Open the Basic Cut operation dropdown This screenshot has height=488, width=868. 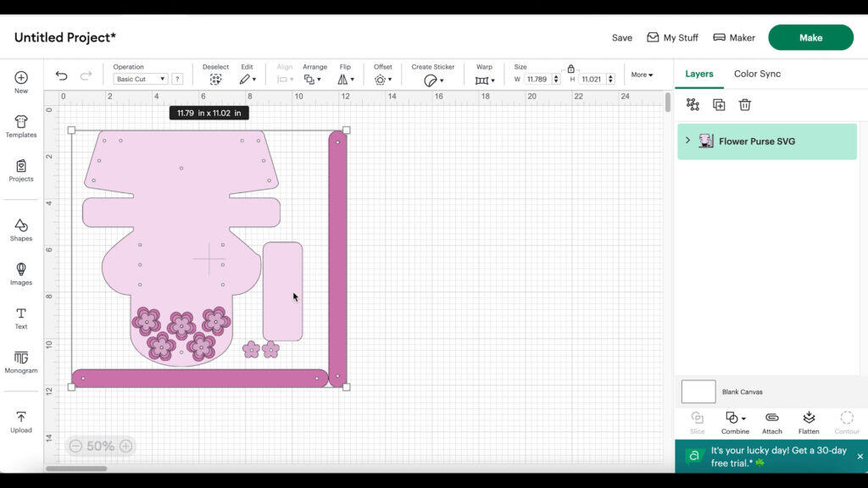(x=140, y=79)
